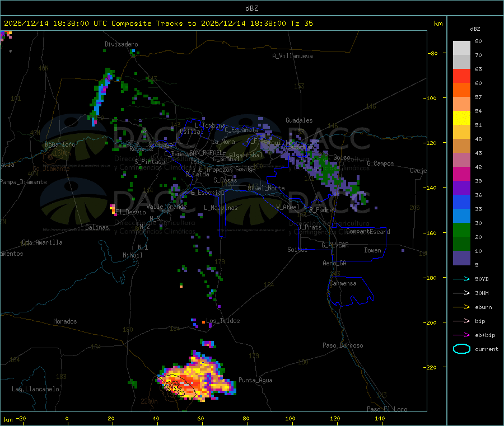Click the CompantEscard place label
504x426 pixels.
pos(368,231)
